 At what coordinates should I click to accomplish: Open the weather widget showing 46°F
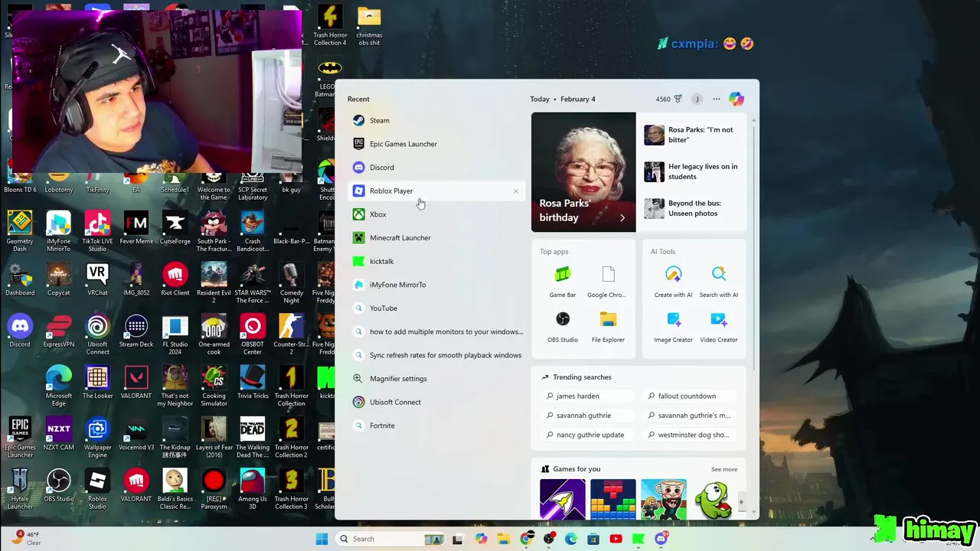click(x=26, y=538)
